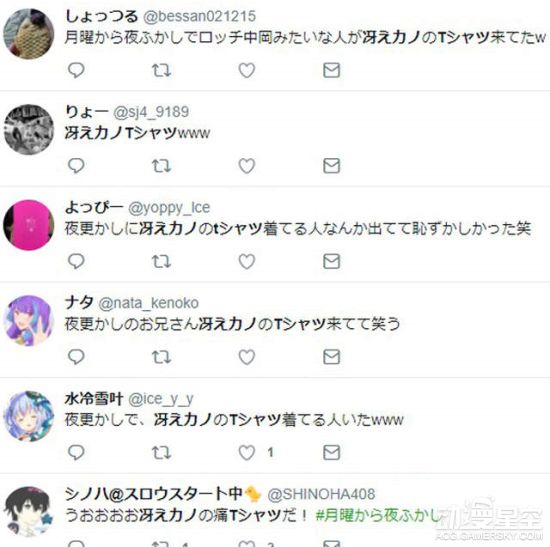550x547 pixels.
Task: Visit the @ice_y_y handle link
Action: tap(161, 399)
